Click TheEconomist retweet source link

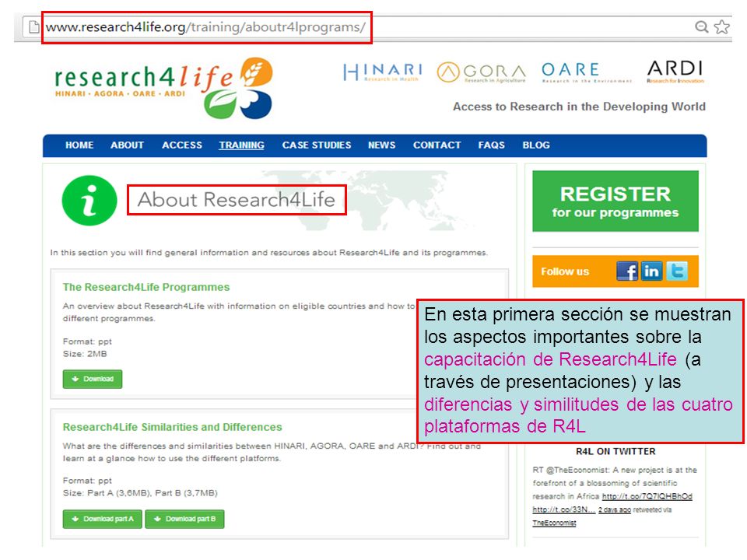point(554,523)
